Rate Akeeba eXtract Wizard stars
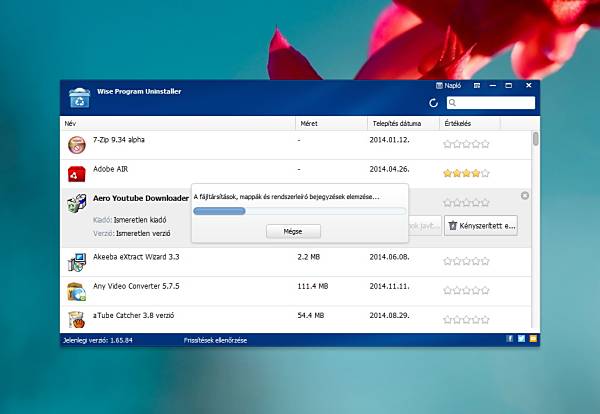This screenshot has width=600, height=414. [466, 261]
